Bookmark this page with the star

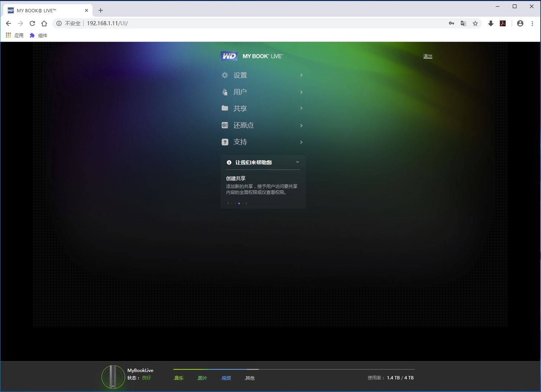(x=475, y=23)
